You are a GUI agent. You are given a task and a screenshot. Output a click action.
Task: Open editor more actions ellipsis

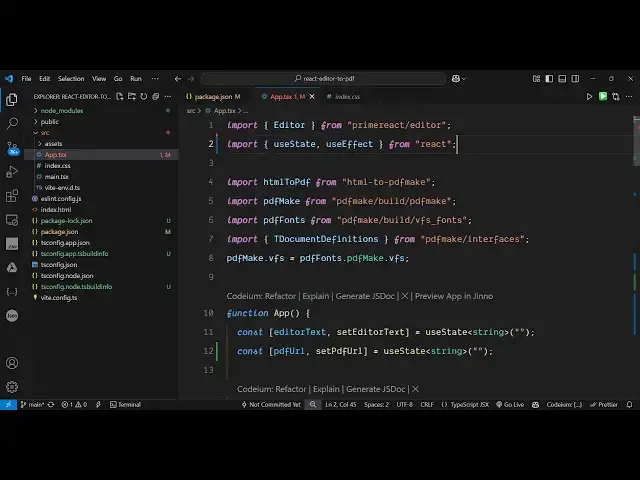[x=629, y=97]
